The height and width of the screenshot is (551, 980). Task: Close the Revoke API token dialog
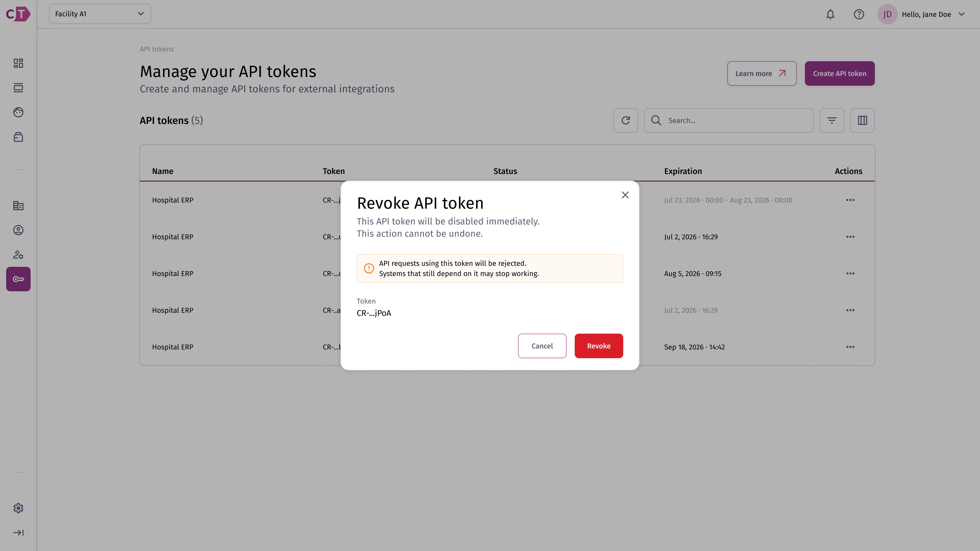point(625,195)
